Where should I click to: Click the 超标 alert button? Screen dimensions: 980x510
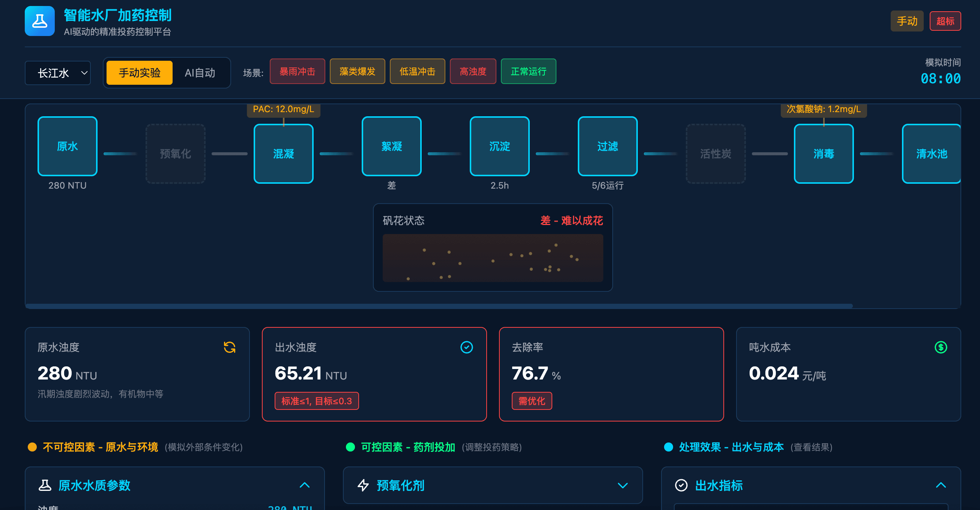click(945, 21)
